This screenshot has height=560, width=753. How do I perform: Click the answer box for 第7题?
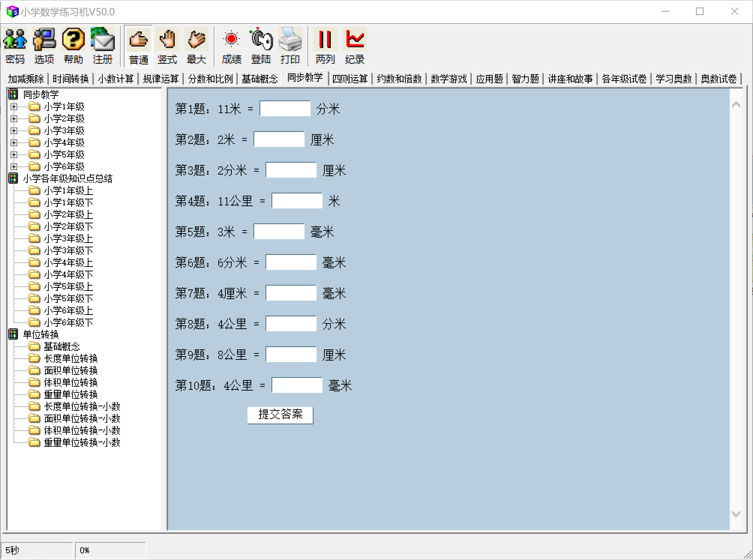pos(291,293)
